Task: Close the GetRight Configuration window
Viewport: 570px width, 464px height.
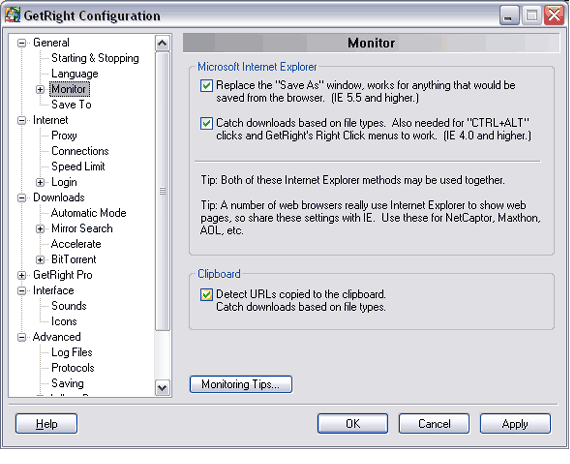Action: pyautogui.click(x=554, y=15)
